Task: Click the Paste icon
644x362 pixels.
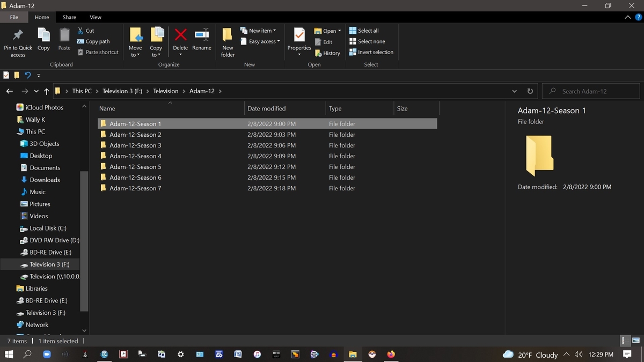Action: pyautogui.click(x=64, y=39)
